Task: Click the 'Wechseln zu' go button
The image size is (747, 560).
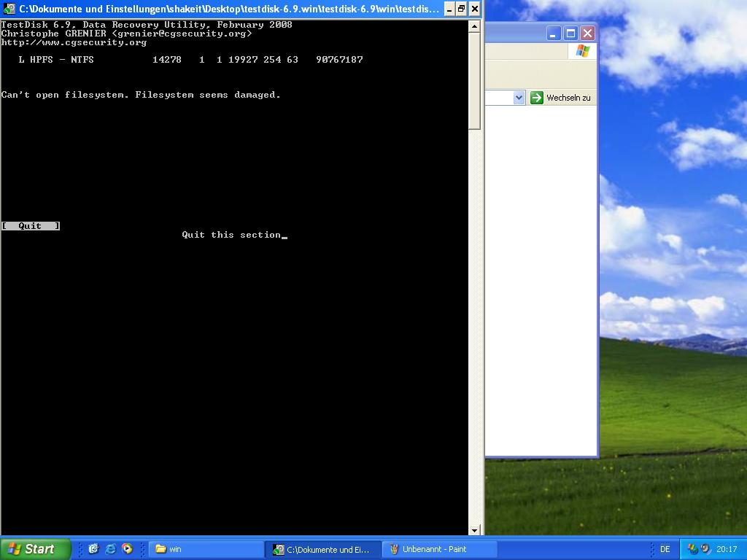Action: click(x=560, y=98)
